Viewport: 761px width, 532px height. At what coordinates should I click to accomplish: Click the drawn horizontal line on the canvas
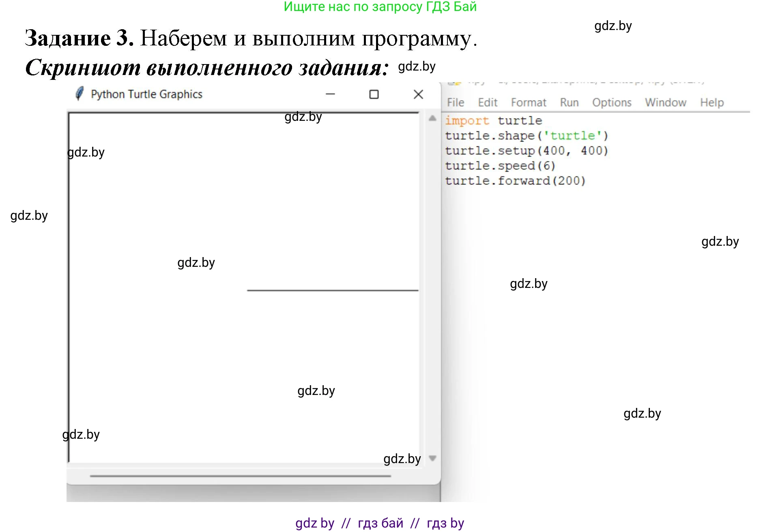tap(332, 290)
